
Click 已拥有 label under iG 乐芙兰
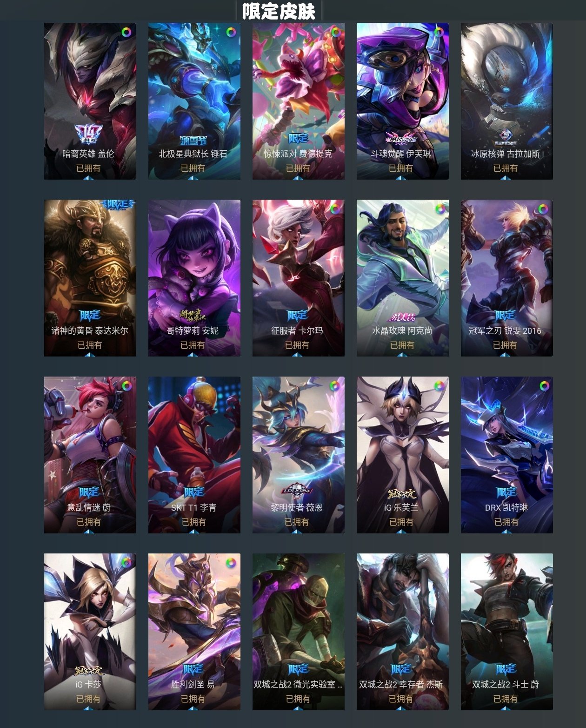click(x=401, y=522)
